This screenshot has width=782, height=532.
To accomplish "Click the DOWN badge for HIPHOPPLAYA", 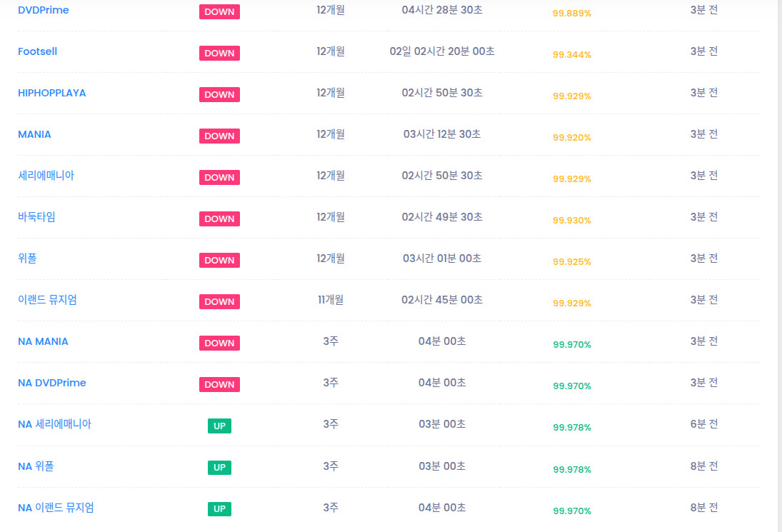I will (219, 94).
